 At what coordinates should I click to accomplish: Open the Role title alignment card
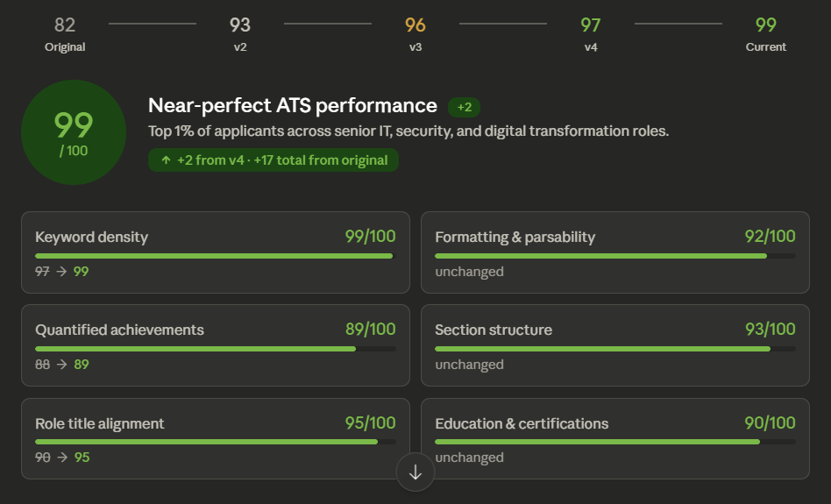[215, 438]
